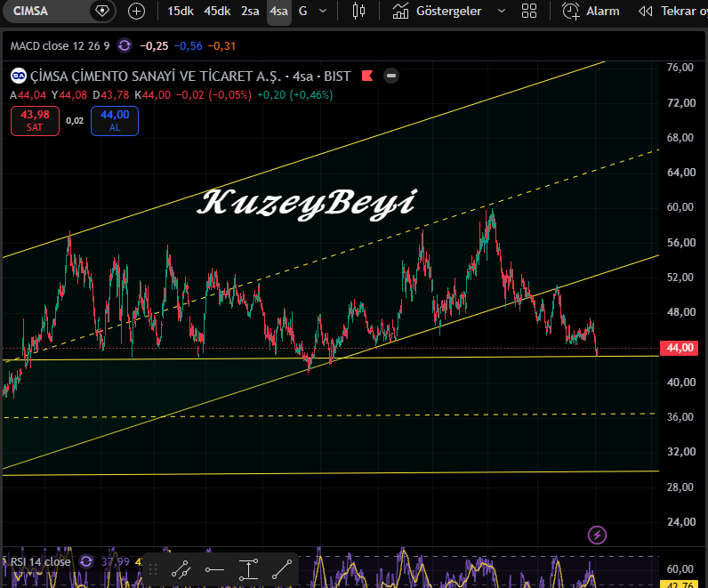Click the MACD refresh cycle icon
This screenshot has height=588, width=708.
125,45
